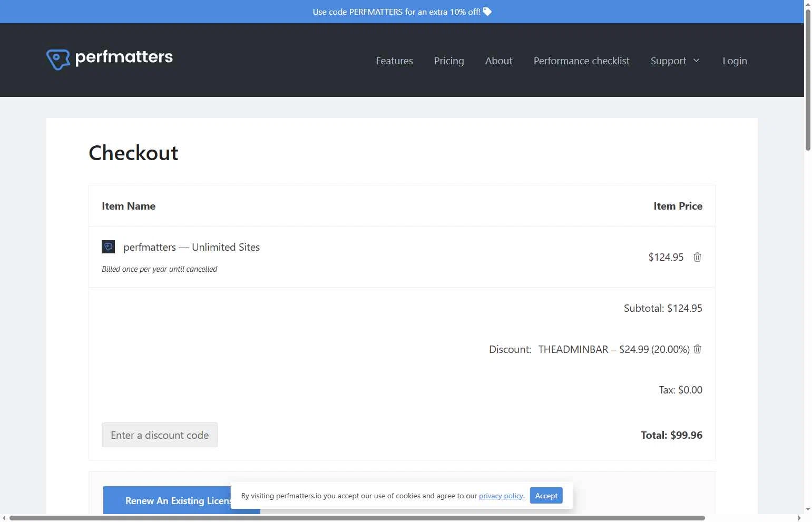Screen dimensions: 812x522
Task: Click the horizontal scrollbar thumb
Action: [357, 518]
